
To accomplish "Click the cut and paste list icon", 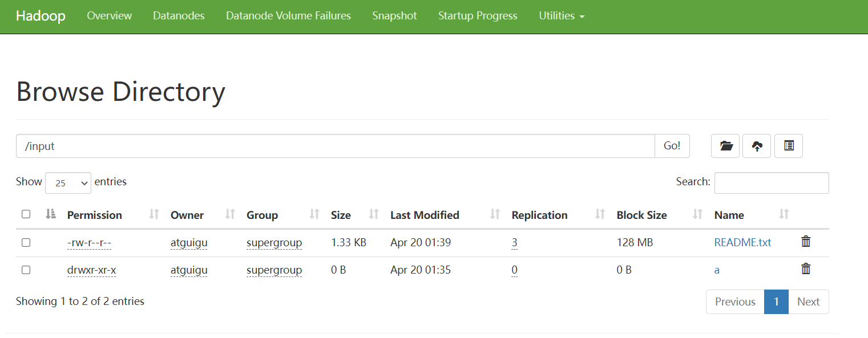I will tap(789, 146).
